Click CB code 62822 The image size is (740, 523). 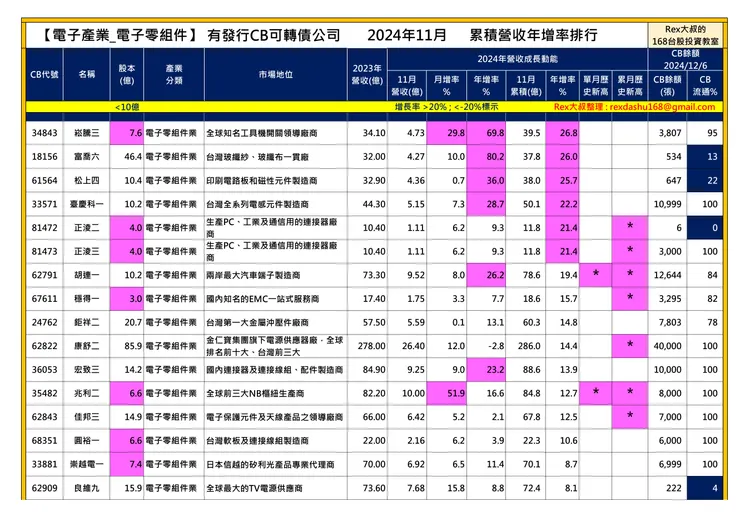pyautogui.click(x=44, y=346)
